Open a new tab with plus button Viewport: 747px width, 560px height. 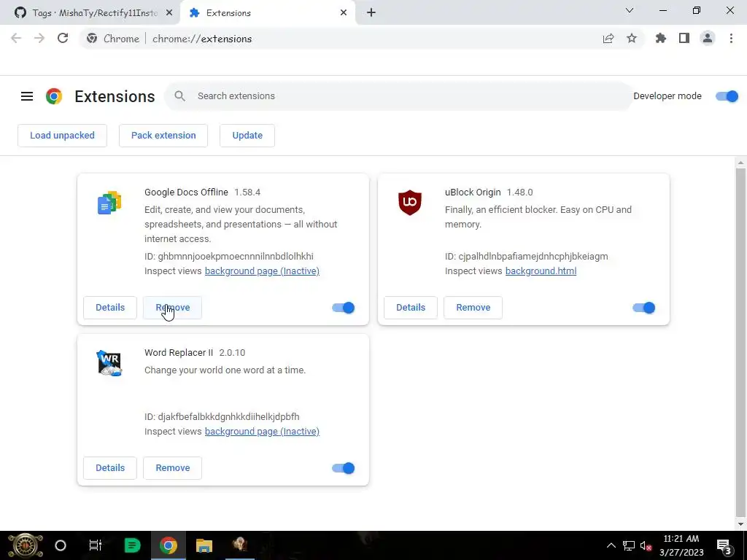pos(371,13)
